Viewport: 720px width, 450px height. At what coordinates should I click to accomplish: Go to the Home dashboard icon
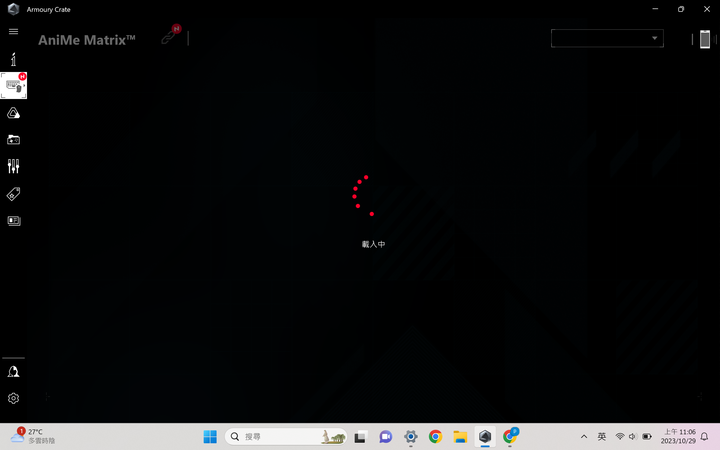[x=13, y=59]
